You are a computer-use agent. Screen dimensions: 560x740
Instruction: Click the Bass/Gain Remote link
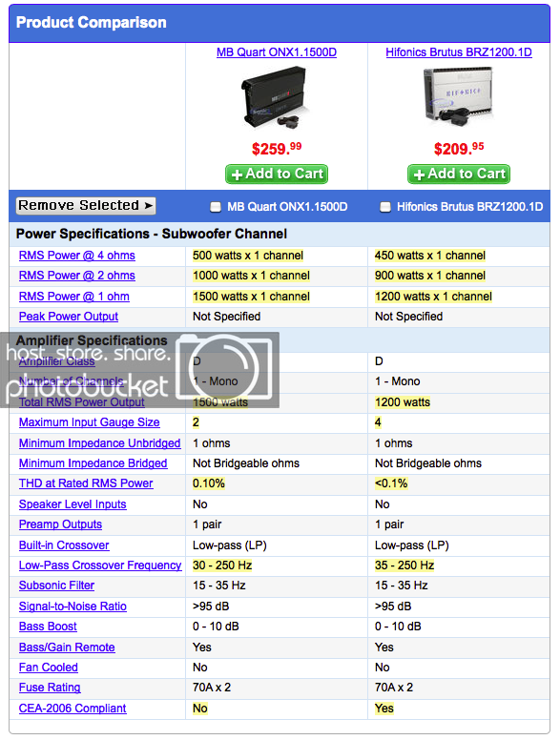pos(67,647)
